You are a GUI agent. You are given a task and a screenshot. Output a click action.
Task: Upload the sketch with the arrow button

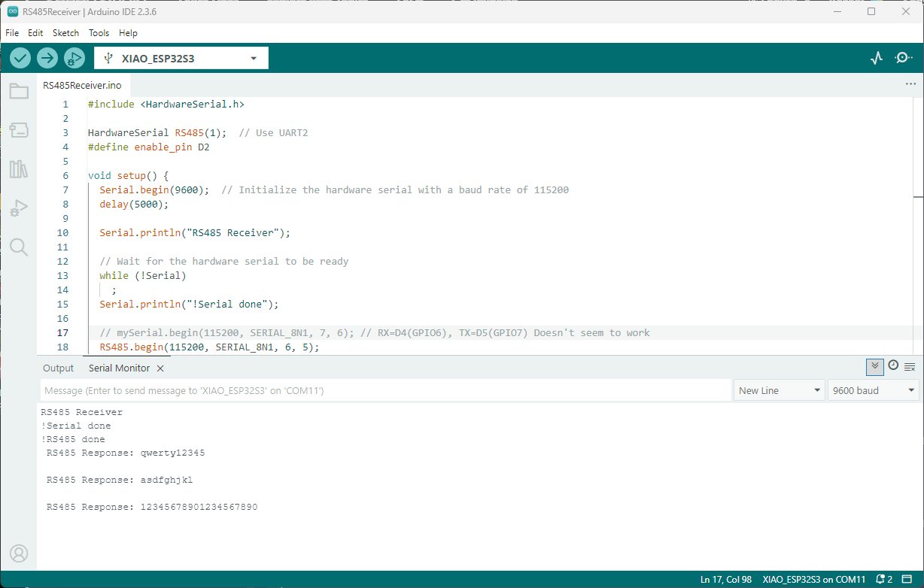47,58
